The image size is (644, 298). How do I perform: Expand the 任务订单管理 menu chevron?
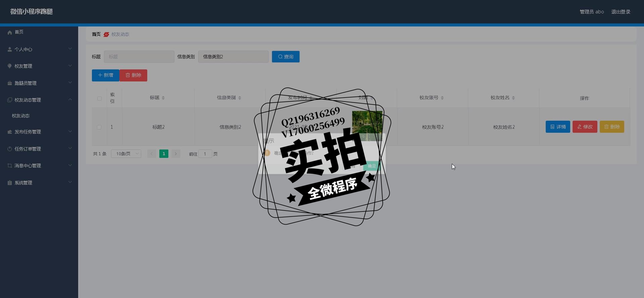pos(70,148)
